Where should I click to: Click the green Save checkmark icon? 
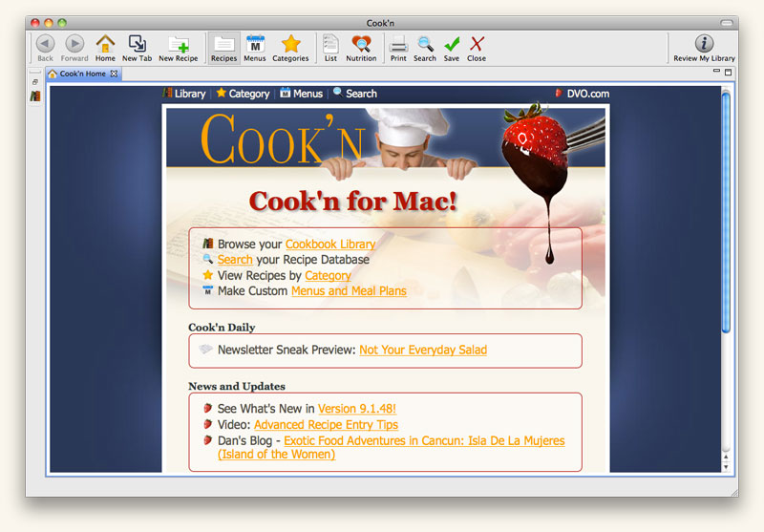pos(452,48)
